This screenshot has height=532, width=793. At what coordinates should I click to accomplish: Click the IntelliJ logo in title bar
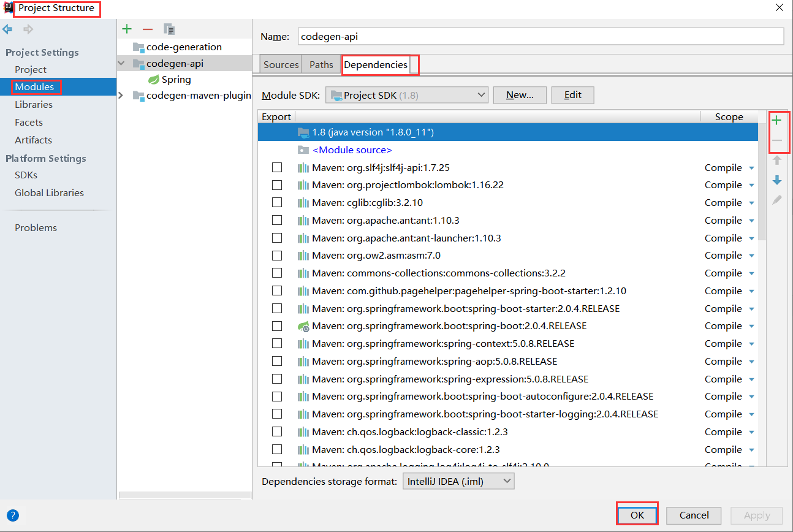click(x=9, y=8)
